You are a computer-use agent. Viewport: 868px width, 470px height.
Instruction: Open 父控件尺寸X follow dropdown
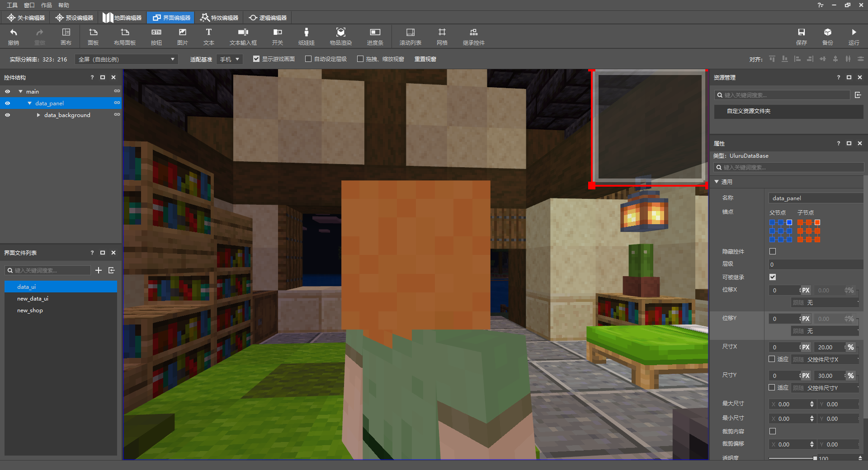825,360
